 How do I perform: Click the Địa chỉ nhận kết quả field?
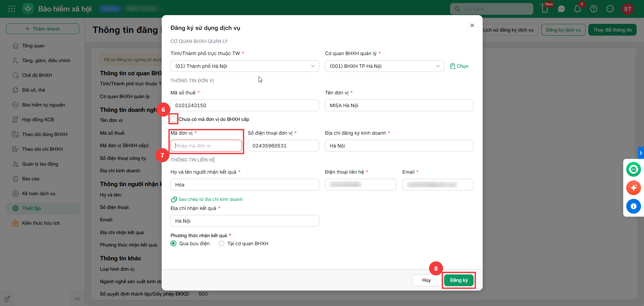pyautogui.click(x=245, y=221)
